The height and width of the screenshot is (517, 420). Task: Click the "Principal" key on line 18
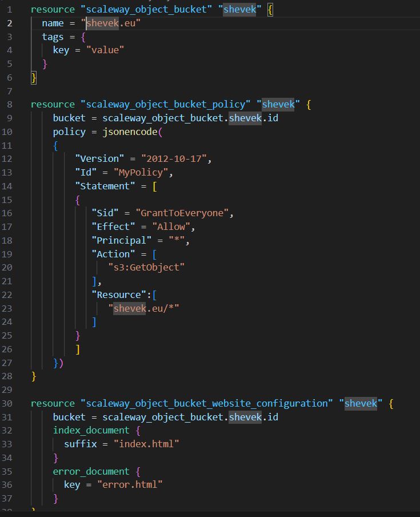click(122, 240)
